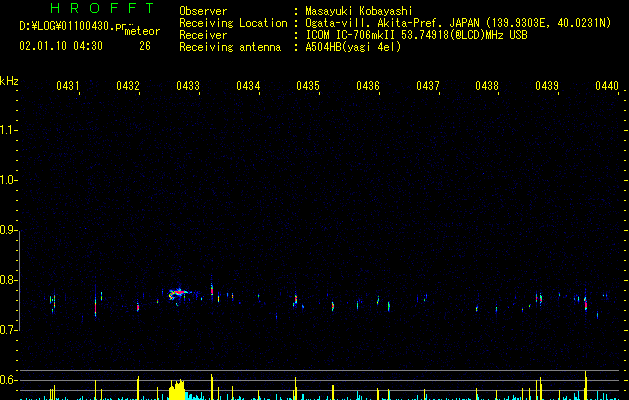Viewport: 629px width, 400px height.
Task: Click the 'meteor' label
Action: (x=142, y=31)
